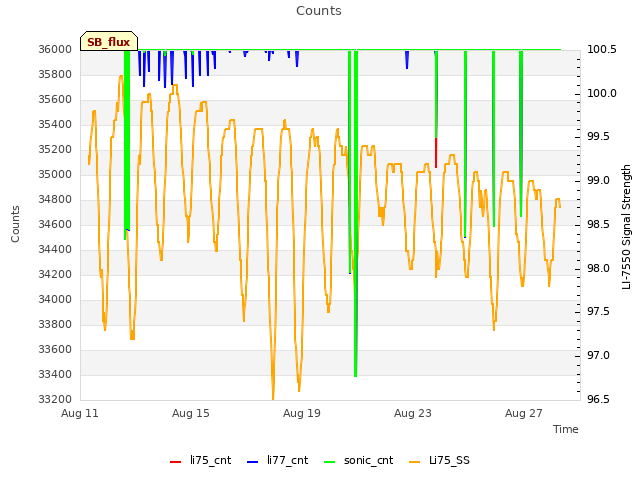Click the orange Li75_SS legend color marker
640x480 pixels.
(x=414, y=462)
